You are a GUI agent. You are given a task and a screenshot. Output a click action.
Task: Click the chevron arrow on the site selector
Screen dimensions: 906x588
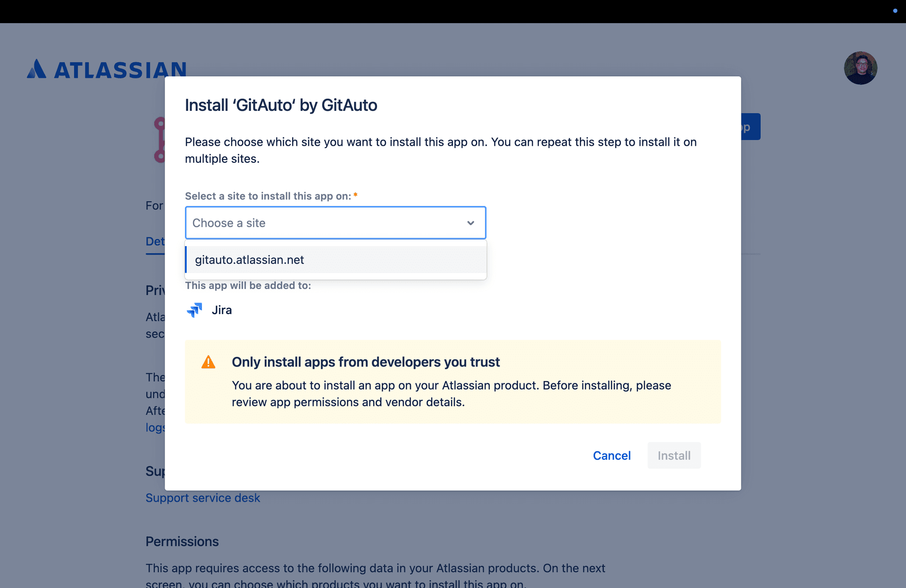(470, 223)
